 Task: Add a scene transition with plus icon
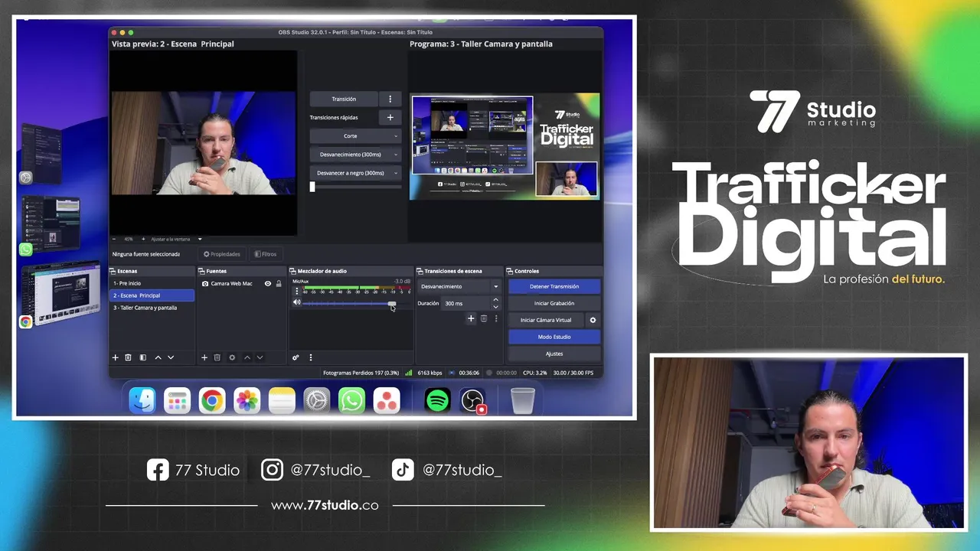(x=471, y=318)
